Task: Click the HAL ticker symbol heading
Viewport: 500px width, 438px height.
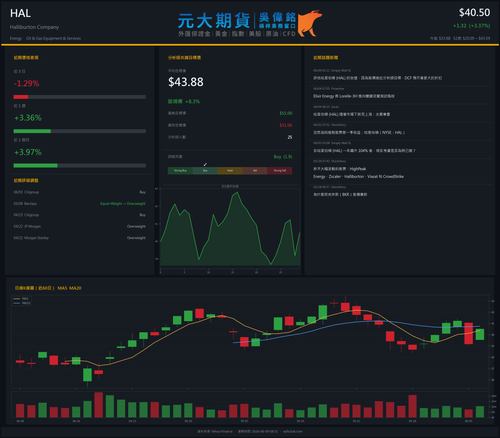Action: tap(20, 13)
